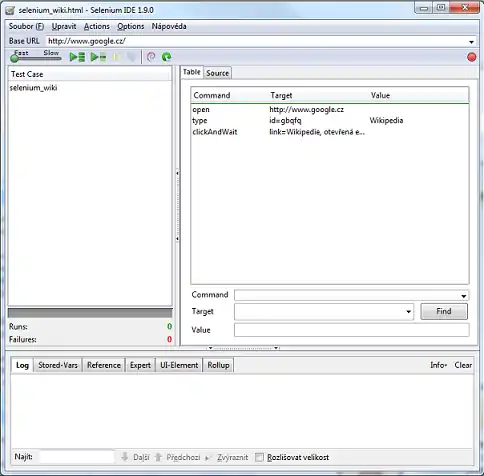Play the entire test suite
The height and width of the screenshot is (476, 484).
[x=77, y=57]
